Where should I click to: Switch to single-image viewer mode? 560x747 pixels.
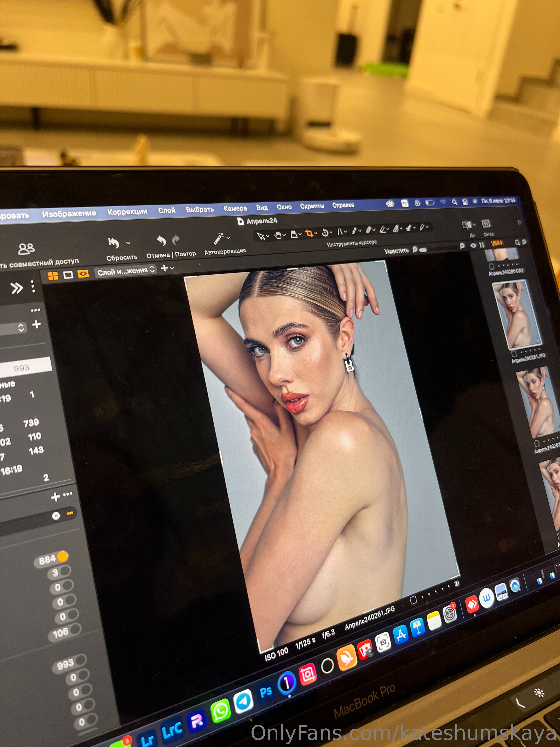coord(69,275)
